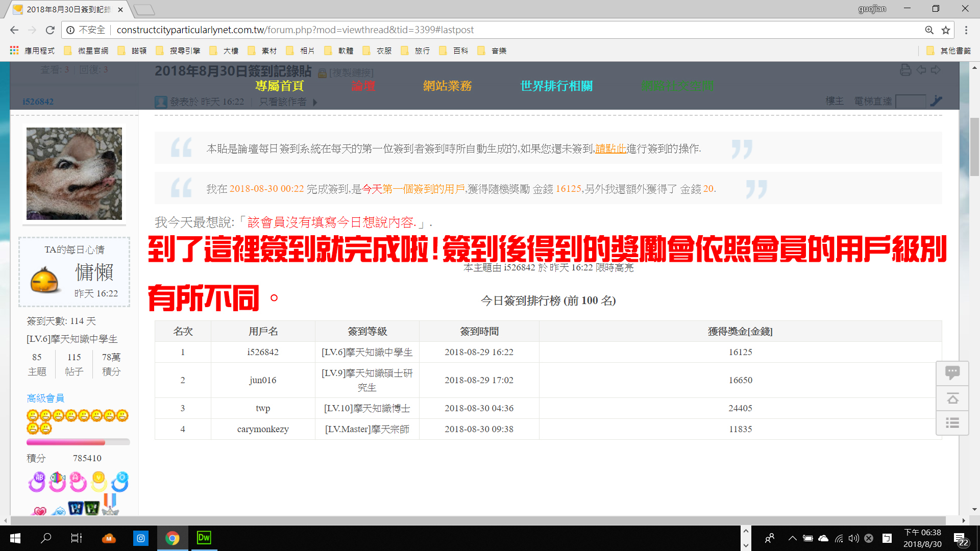The width and height of the screenshot is (980, 551).
Task: Reload the page
Action: (50, 30)
